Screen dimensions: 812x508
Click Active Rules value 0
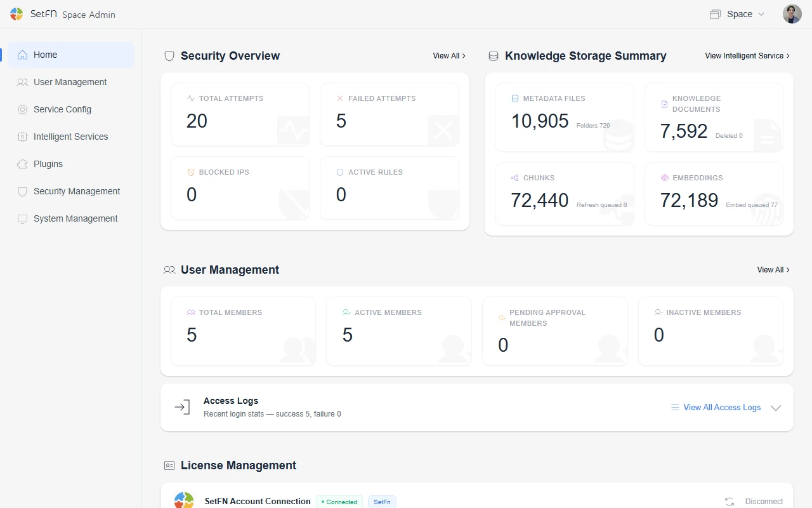click(x=341, y=194)
